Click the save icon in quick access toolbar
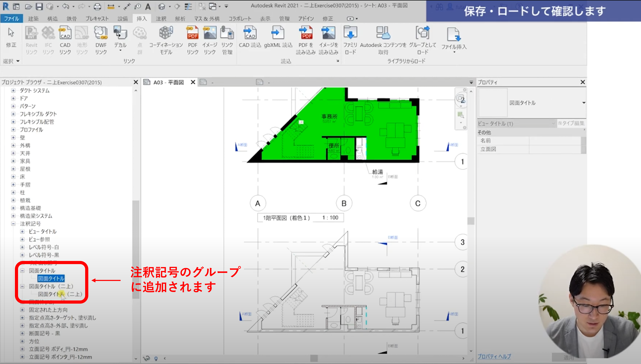This screenshot has height=364, width=641. click(39, 7)
